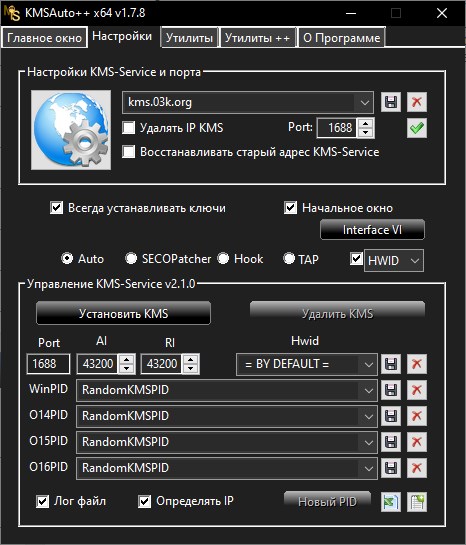This screenshot has width=466, height=545.
Task: Expand the WinPID RandomKMSPID dropdown
Action: pyautogui.click(x=368, y=390)
